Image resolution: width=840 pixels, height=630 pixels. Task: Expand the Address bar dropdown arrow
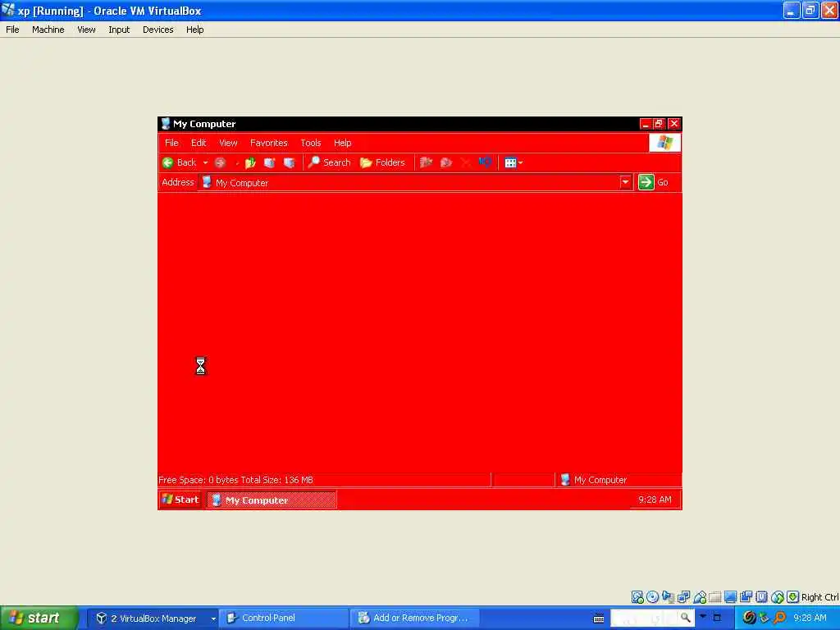point(625,182)
